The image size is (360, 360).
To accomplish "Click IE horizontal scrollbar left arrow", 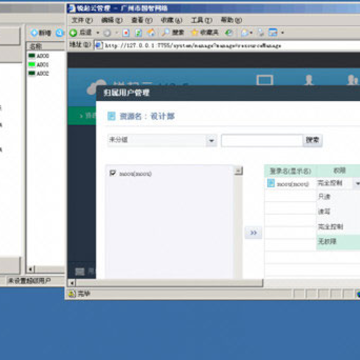I will pos(72,283).
